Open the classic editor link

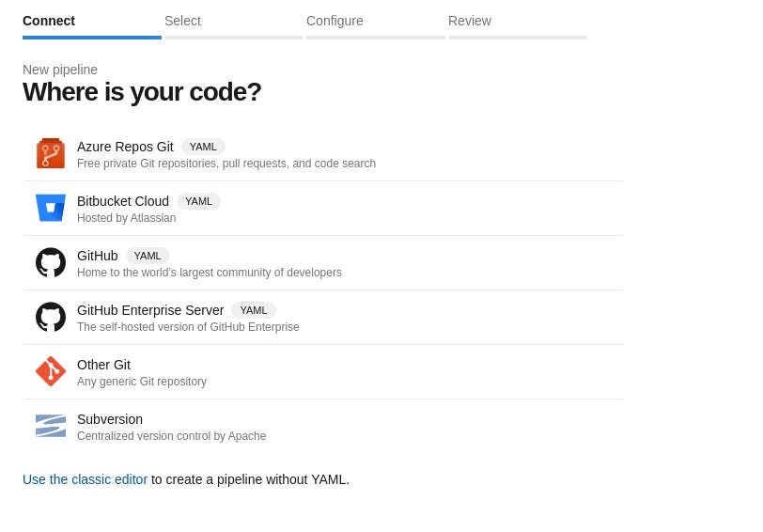point(85,479)
